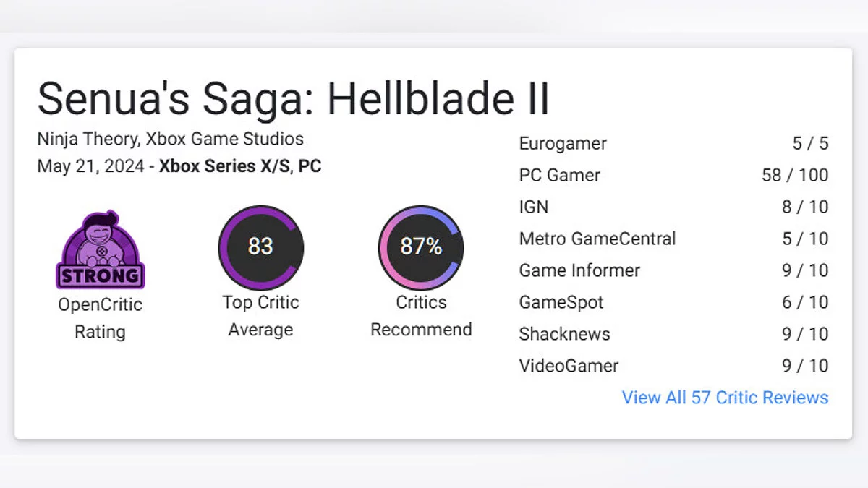Open the VideoGamer review entry
This screenshot has width=868, height=488.
(x=569, y=366)
